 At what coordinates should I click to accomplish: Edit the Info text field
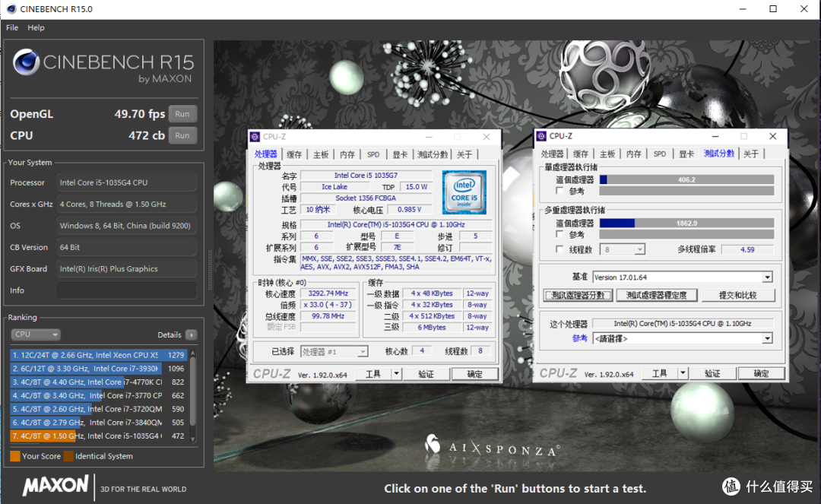point(126,290)
